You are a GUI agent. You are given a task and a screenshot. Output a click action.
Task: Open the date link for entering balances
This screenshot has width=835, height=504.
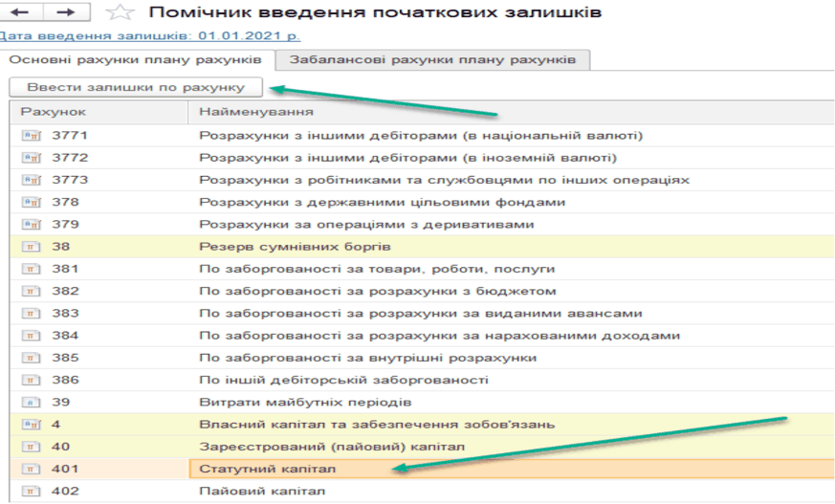click(x=148, y=35)
